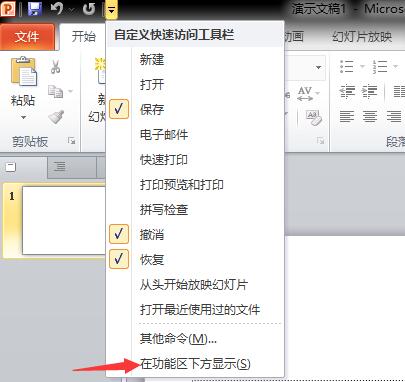Click the Cut scissors icon
Viewport: 405px width, 382px height.
(x=55, y=67)
